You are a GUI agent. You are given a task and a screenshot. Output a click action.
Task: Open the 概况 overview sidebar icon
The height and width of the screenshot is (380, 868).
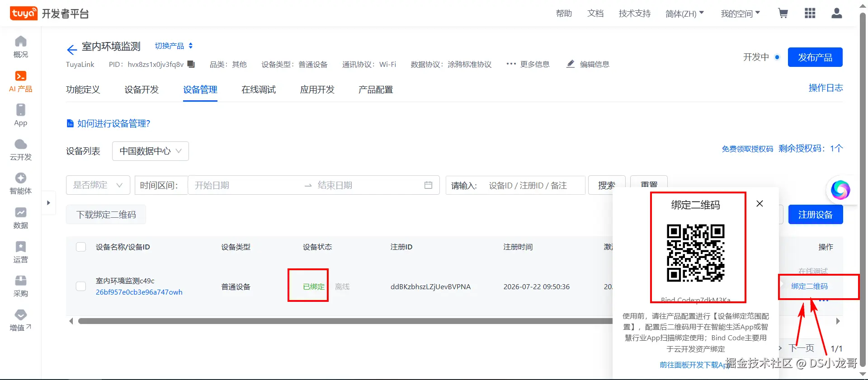(x=21, y=47)
